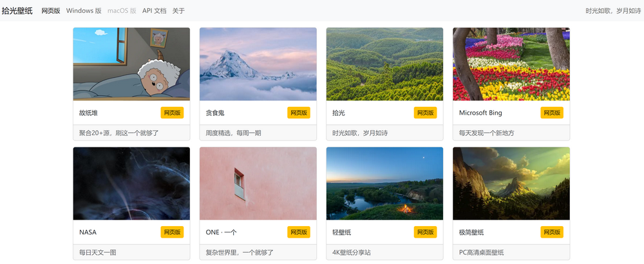The height and width of the screenshot is (264, 644).
Task: Open the Windows 版 navigation item
Action: [x=84, y=11]
